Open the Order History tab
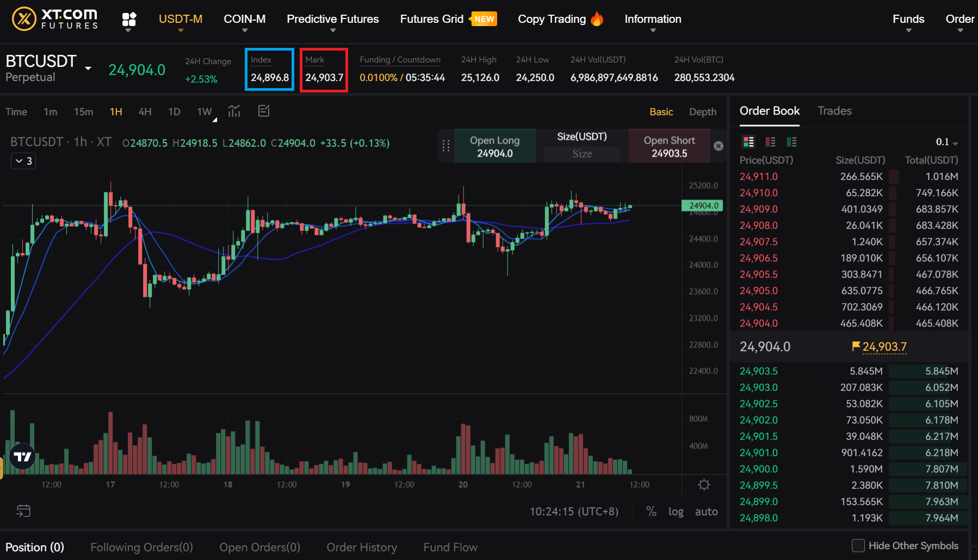 (x=362, y=547)
